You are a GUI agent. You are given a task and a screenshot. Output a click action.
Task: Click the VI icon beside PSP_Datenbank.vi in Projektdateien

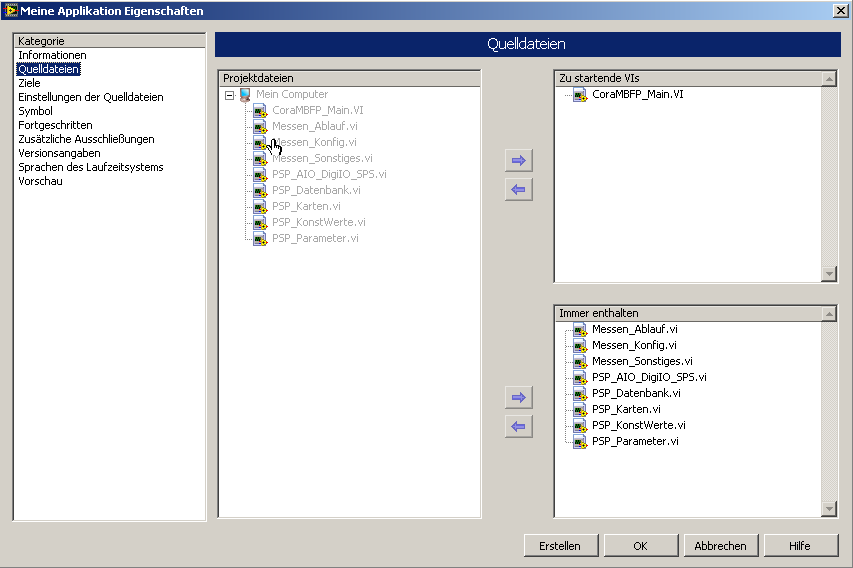(260, 191)
